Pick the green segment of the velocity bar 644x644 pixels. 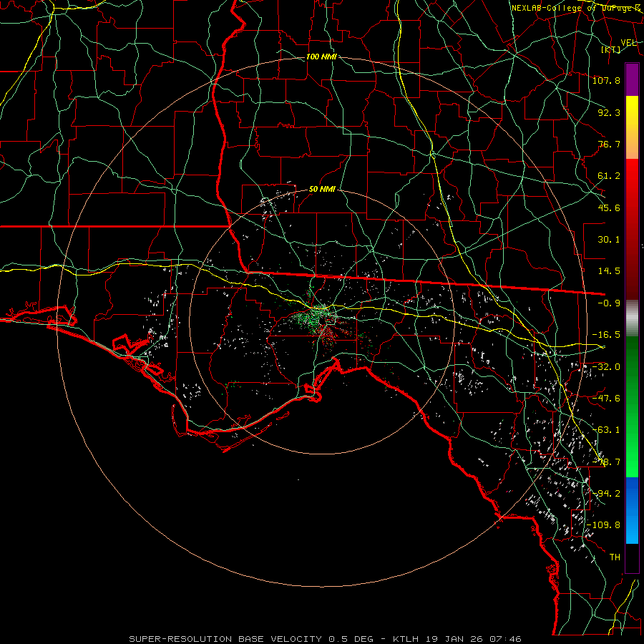coord(632,406)
